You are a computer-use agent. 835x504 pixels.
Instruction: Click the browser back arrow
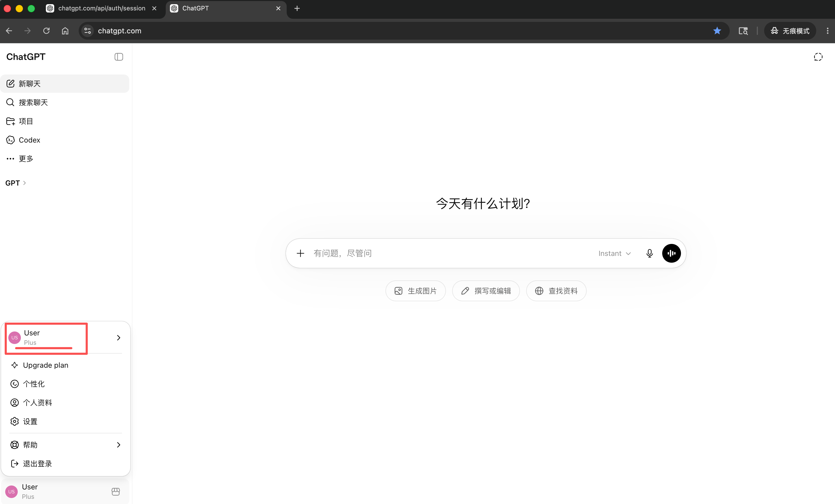tap(9, 31)
